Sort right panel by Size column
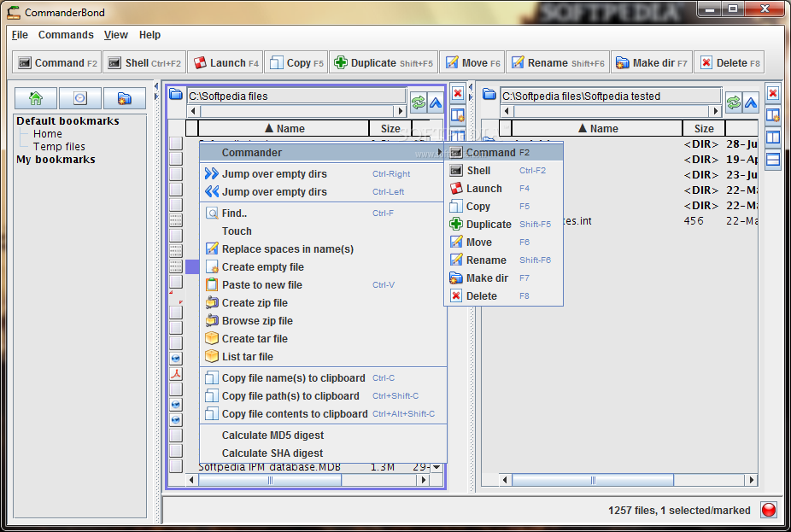 click(x=704, y=129)
